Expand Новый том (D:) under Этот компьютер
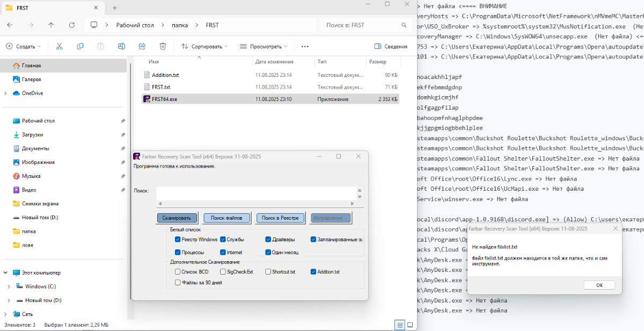Image resolution: width=644 pixels, height=331 pixels. 9,300
